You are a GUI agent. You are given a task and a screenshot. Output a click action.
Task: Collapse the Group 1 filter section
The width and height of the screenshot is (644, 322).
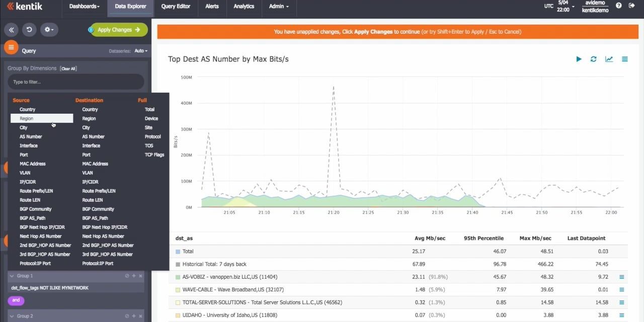coord(12,276)
